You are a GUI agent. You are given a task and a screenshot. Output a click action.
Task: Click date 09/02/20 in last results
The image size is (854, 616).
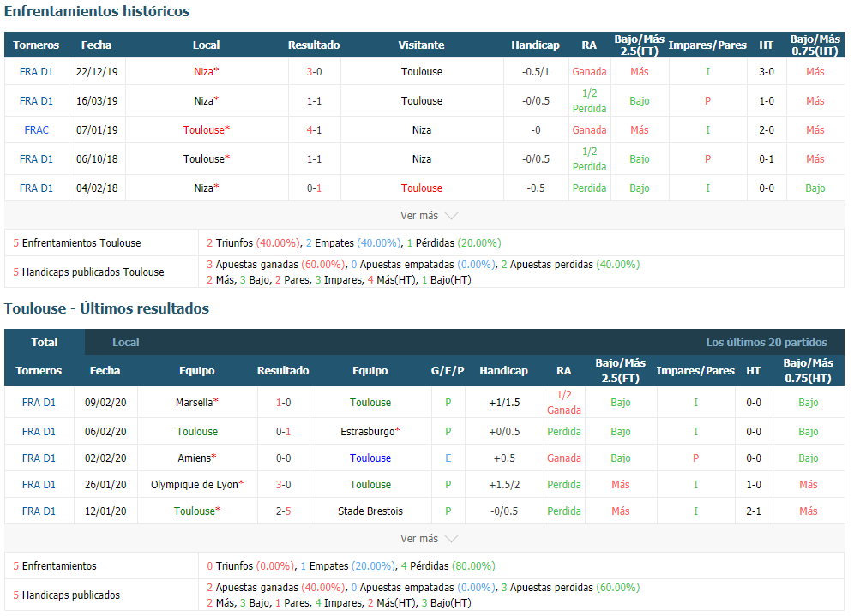coord(105,402)
